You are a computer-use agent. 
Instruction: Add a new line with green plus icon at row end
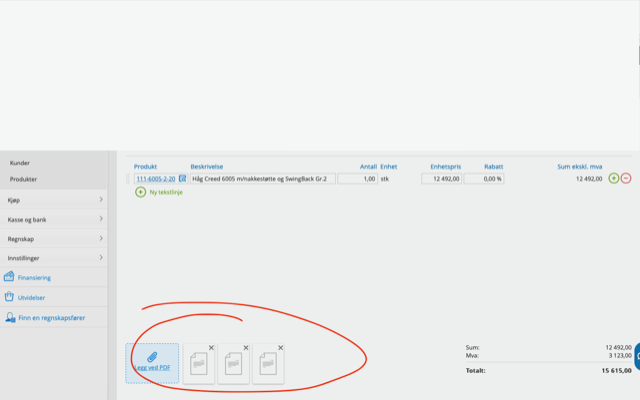coord(613,178)
